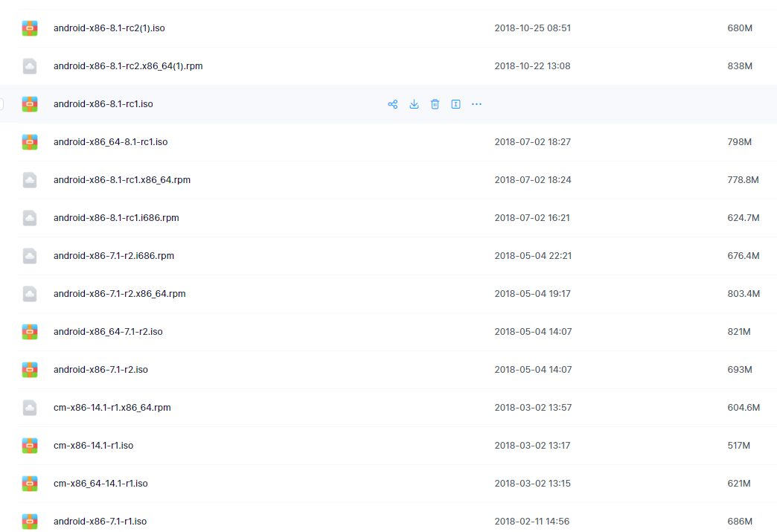Screen dimensions: 777x532
Task: Click file icon of android-x86-7.1-r2.x86_64.rpm
Action: [x=30, y=294]
